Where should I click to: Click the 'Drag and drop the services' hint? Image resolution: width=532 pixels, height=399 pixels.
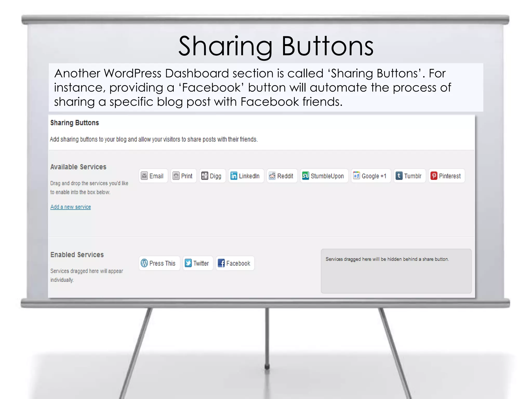pos(89,188)
